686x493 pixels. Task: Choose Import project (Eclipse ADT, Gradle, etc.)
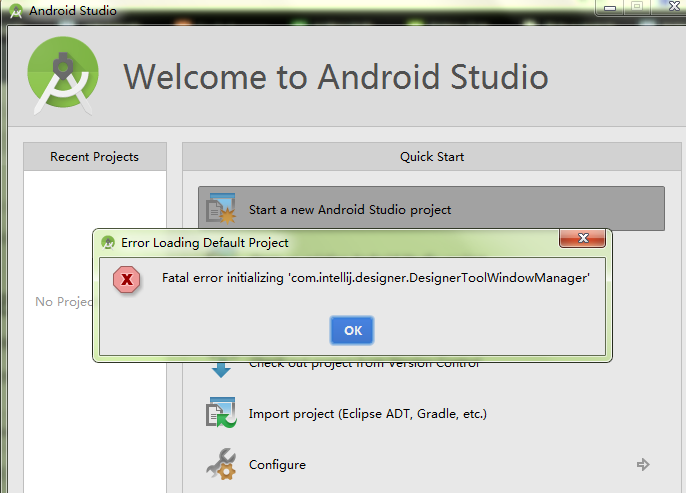pyautogui.click(x=368, y=413)
